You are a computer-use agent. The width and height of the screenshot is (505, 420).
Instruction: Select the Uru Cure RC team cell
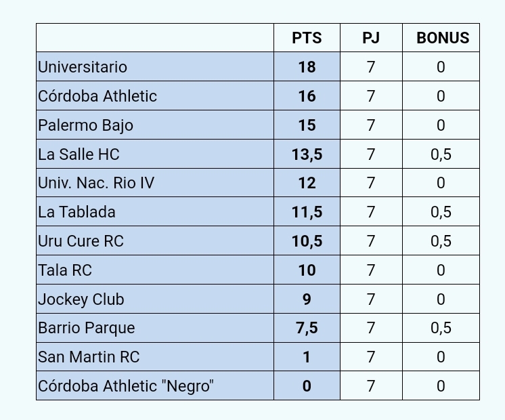click(x=155, y=240)
